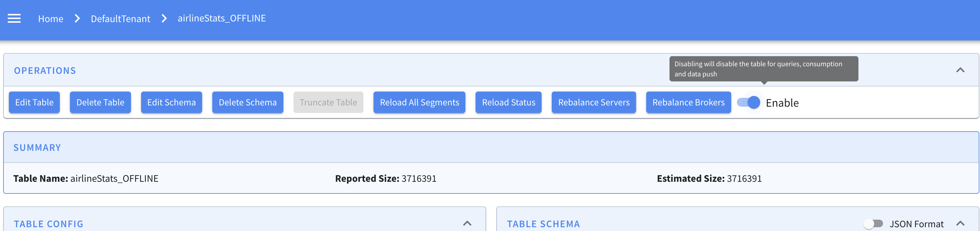Click the Edit Table button

[x=34, y=102]
